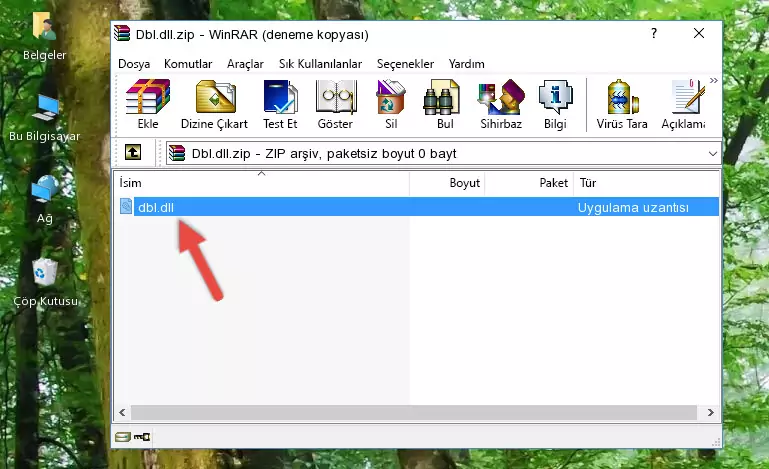The width and height of the screenshot is (769, 469).
Task: Click the horizontal scrollbar left arrow
Action: [123, 413]
